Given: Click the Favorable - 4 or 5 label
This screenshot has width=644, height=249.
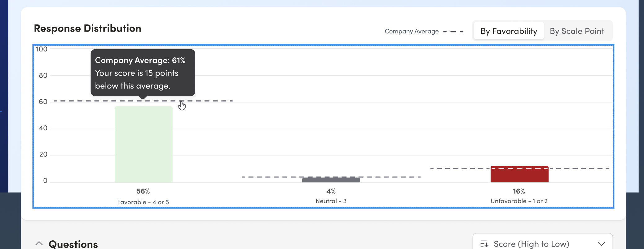Looking at the screenshot, I should pyautogui.click(x=143, y=202).
